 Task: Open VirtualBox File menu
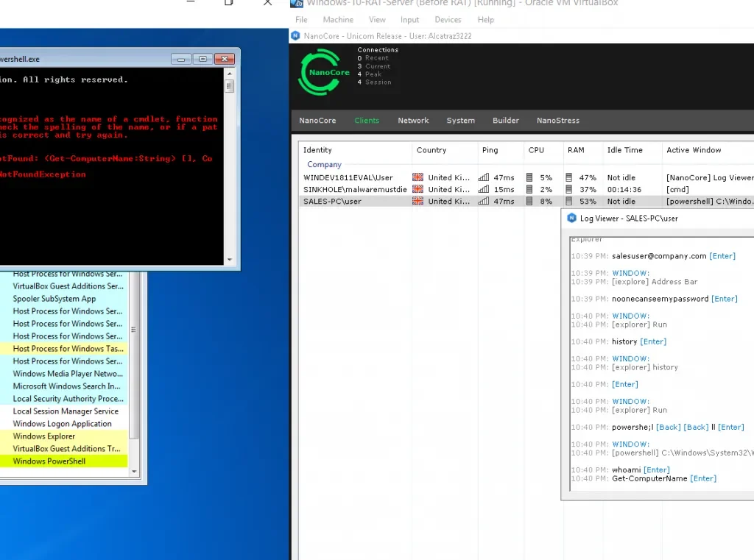(x=301, y=20)
